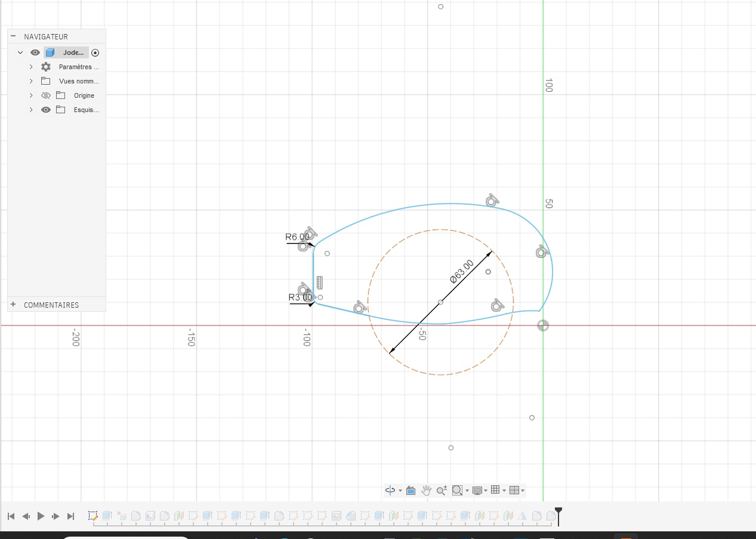756x539 pixels.
Task: Click the Grid and Snaps icon
Action: coord(495,490)
